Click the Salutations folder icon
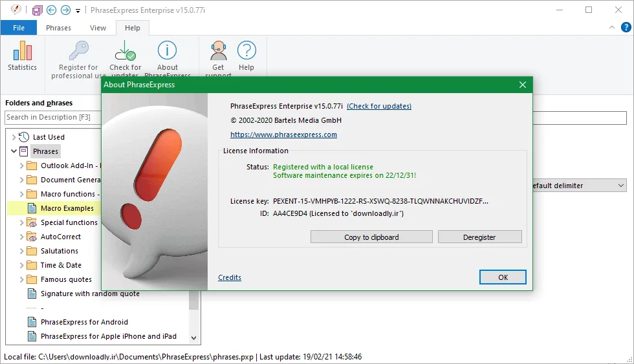Image resolution: width=634 pixels, height=364 pixels. tap(32, 251)
